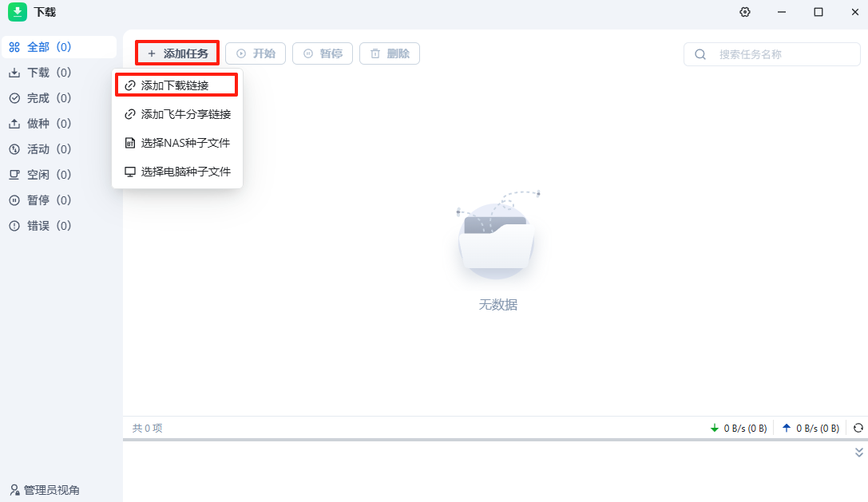Click the green download app logo
Screen dimensions: 868x502
tap(17, 12)
